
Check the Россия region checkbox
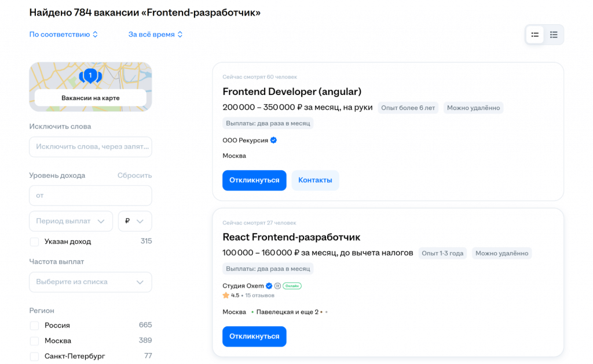(34, 325)
